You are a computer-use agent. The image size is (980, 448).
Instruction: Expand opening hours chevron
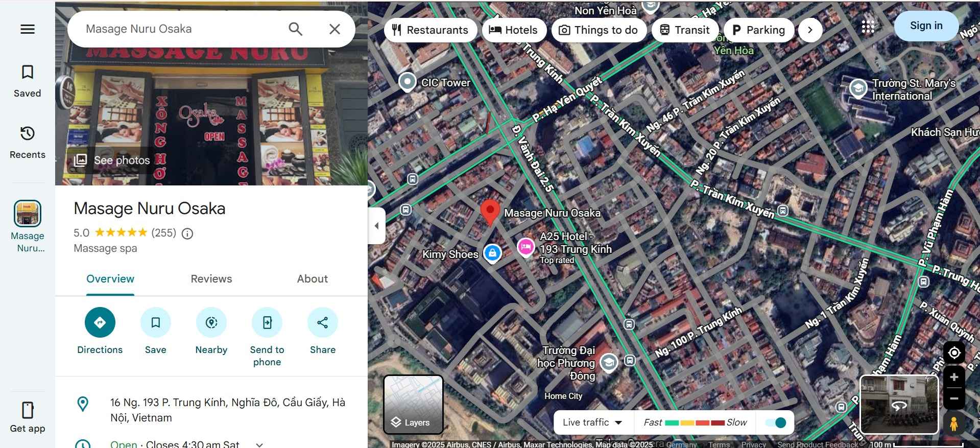(x=259, y=444)
